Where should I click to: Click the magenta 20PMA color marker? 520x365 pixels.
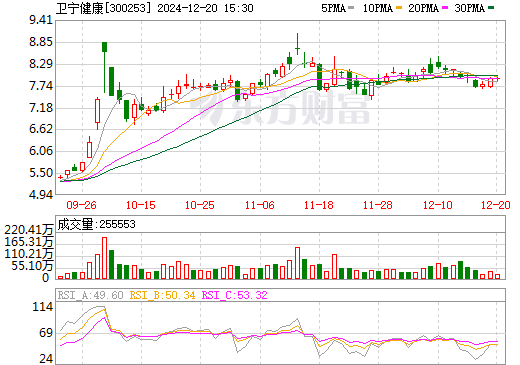445,8
